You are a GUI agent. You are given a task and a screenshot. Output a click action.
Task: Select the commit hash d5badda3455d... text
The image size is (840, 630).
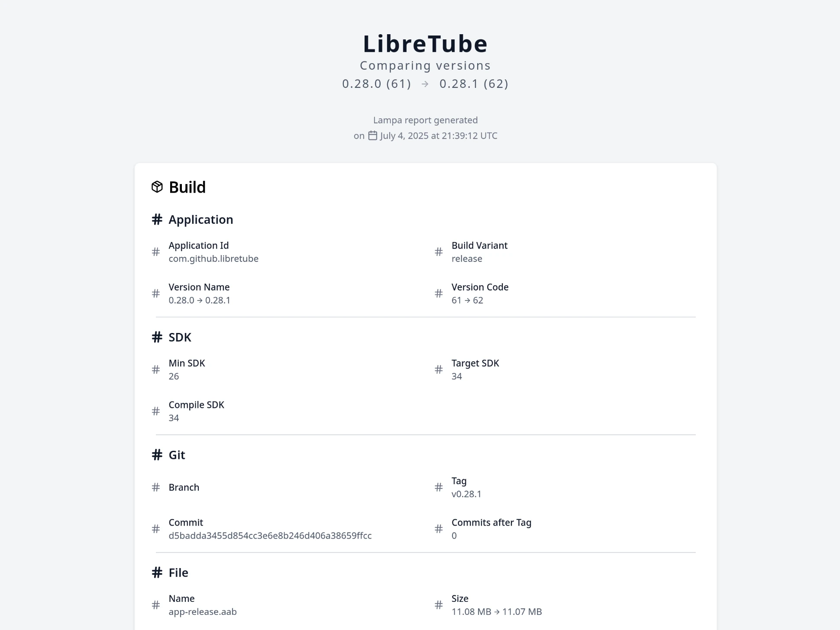pos(270,536)
